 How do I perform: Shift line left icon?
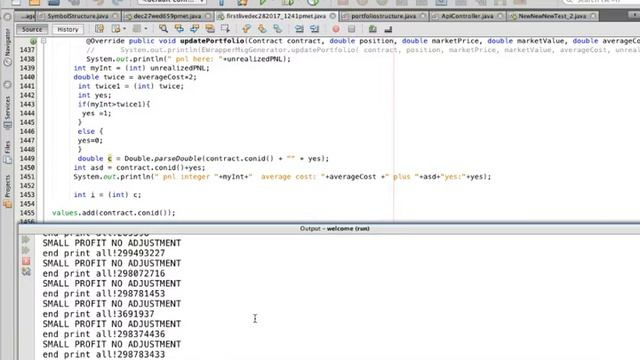[x=299, y=29]
